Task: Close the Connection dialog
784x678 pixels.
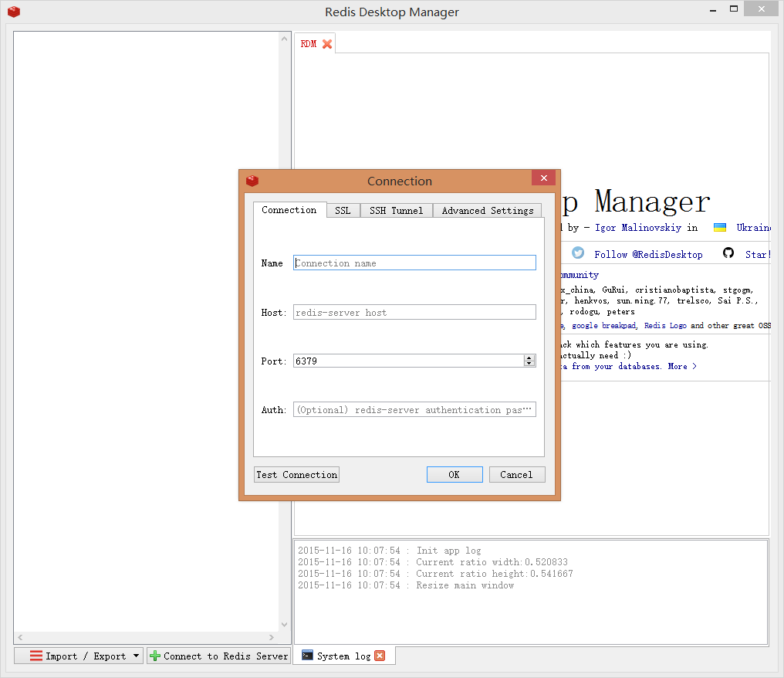Action: point(543,178)
